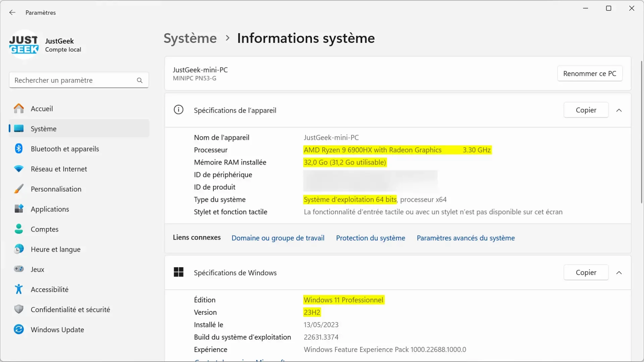Click the Windows Update sidebar icon
Viewport: 644px width, 362px height.
pos(18,329)
